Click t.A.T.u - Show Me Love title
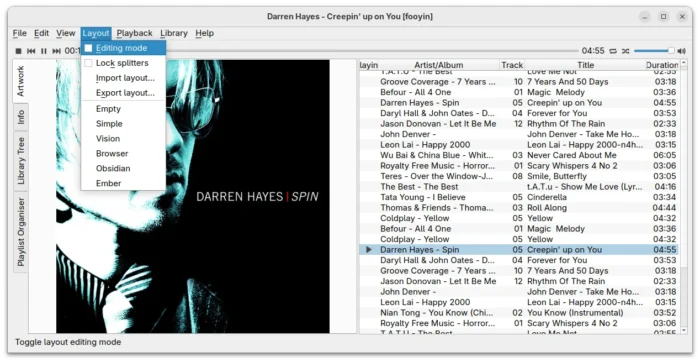The width and height of the screenshot is (700, 362). tap(585, 187)
